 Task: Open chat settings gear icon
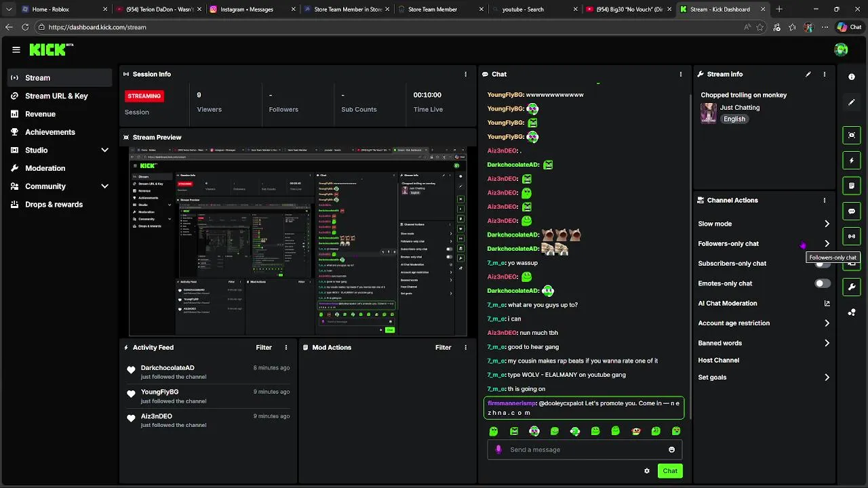[x=647, y=471]
